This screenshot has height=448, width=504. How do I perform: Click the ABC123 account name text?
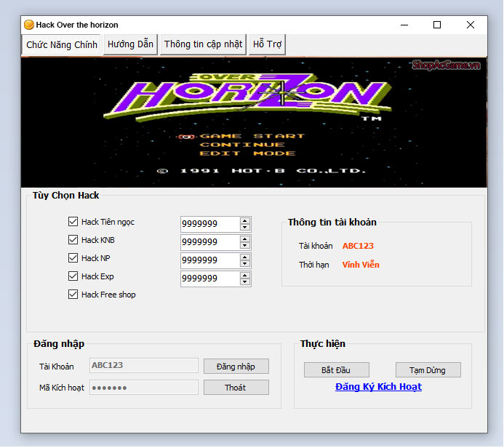[x=358, y=246]
